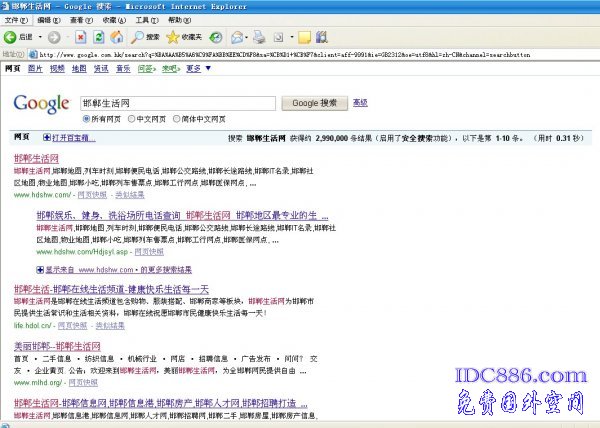600x428 pixels.
Task: Open the 工具(T) menu
Action: (x=146, y=20)
